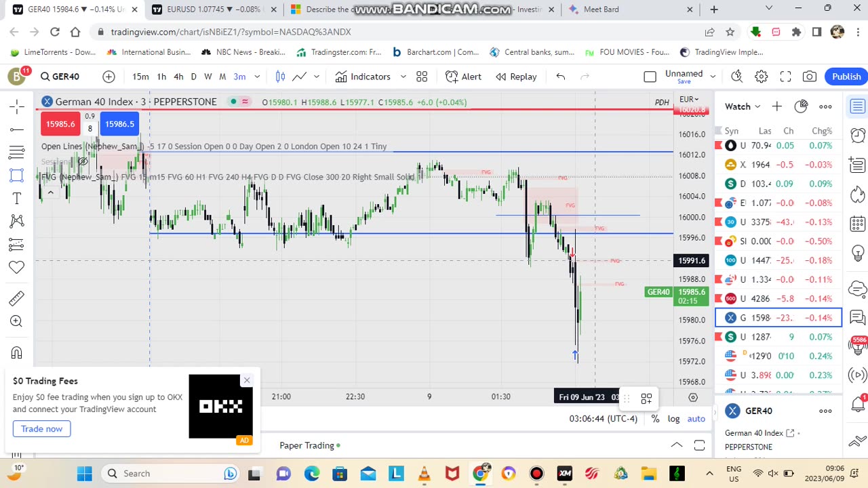The width and height of the screenshot is (868, 488).
Task: Switch to the 15m timeframe
Action: pos(140,77)
